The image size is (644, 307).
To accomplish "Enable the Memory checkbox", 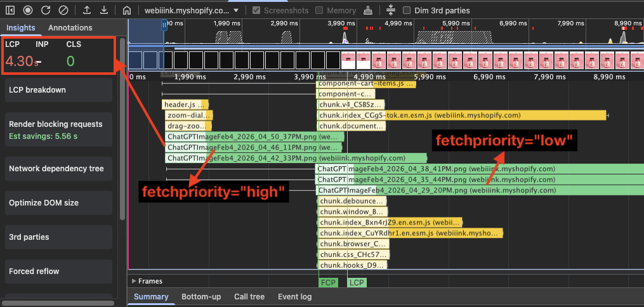I will tap(319, 11).
